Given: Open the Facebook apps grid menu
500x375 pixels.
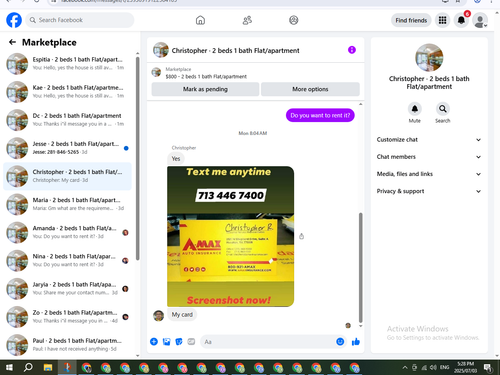Looking at the screenshot, I should pos(442,20).
